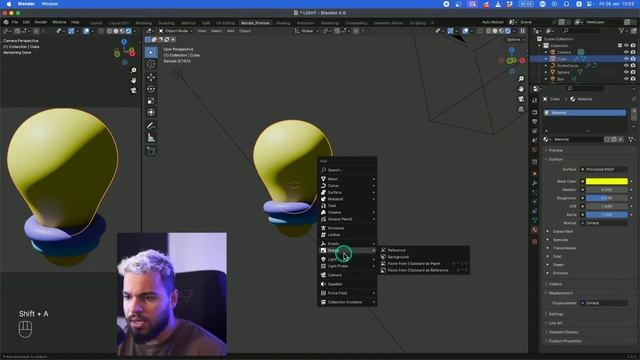Collapse the Surface panel
Image resolution: width=640 pixels, height=360 pixels.
point(555,159)
